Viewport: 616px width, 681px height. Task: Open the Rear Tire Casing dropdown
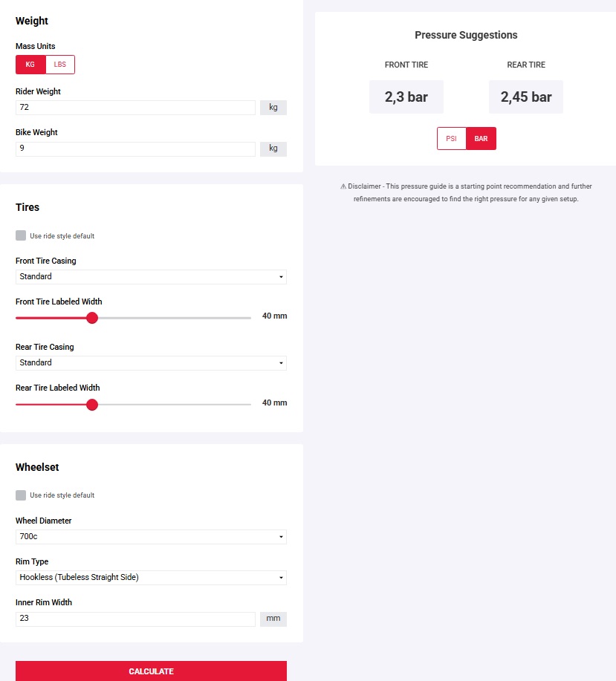pyautogui.click(x=151, y=363)
